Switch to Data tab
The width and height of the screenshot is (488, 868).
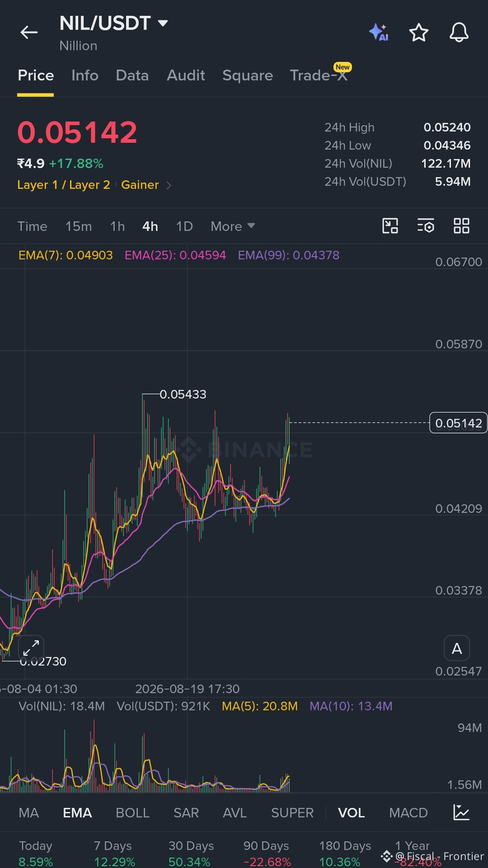(132, 75)
